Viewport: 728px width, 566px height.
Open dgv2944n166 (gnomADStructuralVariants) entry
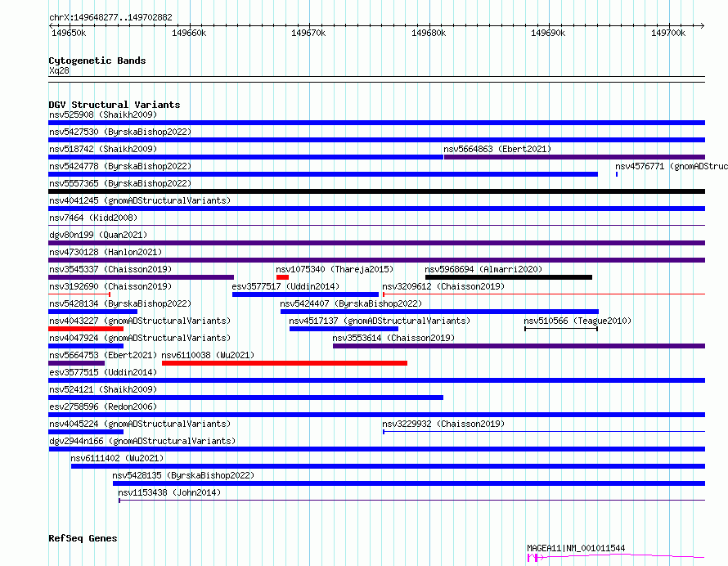(x=142, y=441)
